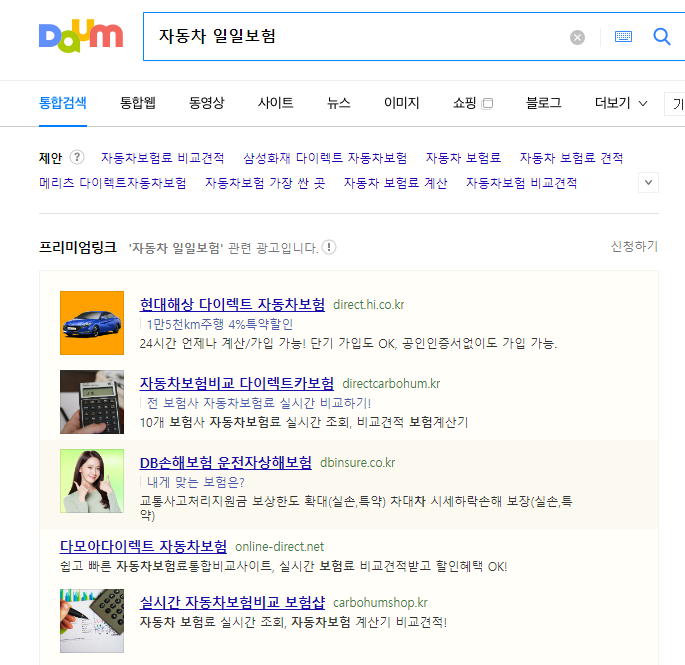Screen dimensions: 685x665
Task: Click 프리미엄링크 heading
Action: [78, 247]
